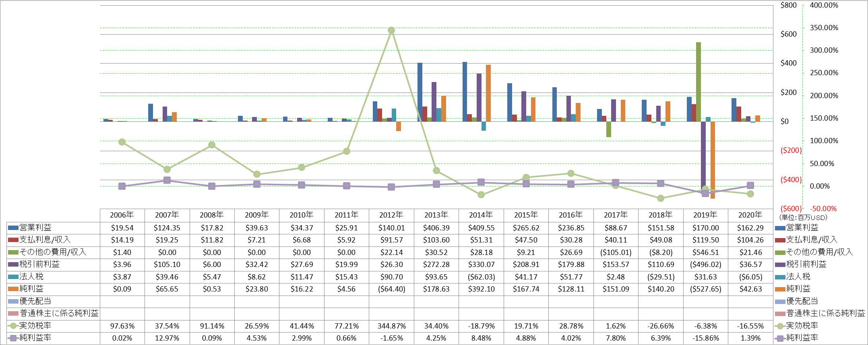The image size is (868, 345).
Task: Click the cell showing ($62.03)
Action: click(481, 277)
